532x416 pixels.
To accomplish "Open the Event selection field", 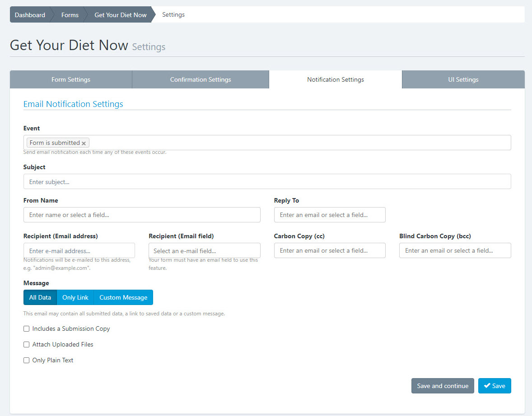I will pos(298,143).
